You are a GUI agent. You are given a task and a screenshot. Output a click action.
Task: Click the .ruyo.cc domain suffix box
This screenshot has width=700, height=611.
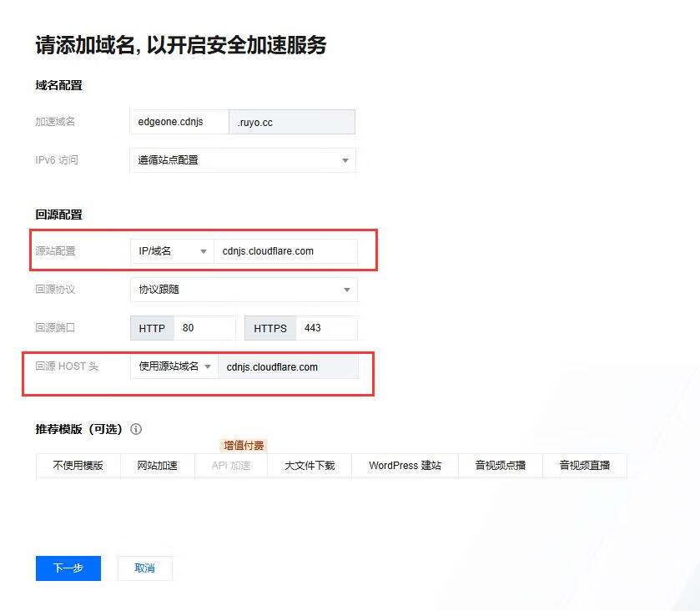292,122
